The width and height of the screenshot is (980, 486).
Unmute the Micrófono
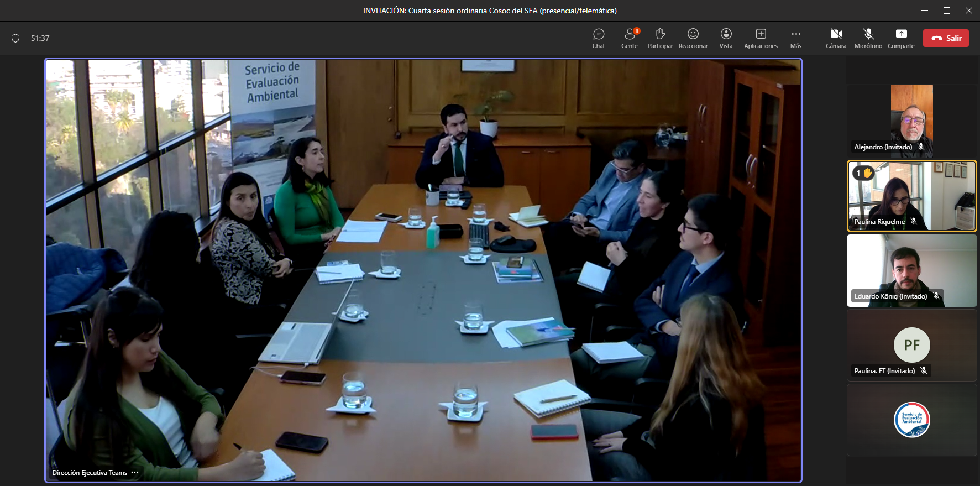tap(868, 38)
